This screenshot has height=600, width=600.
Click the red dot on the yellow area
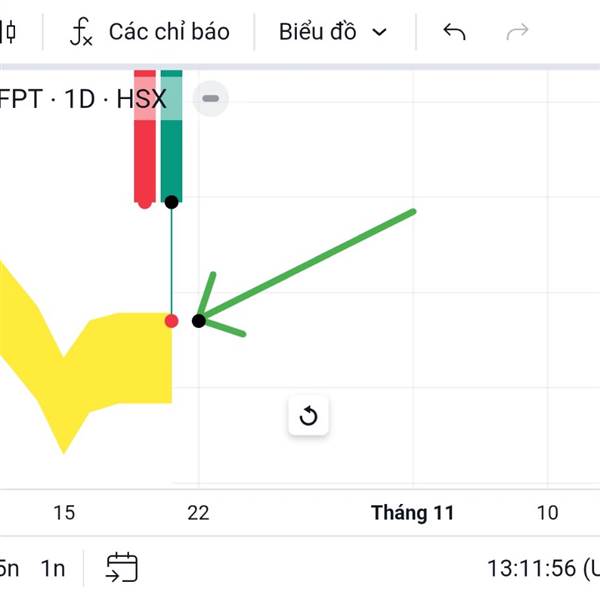[171, 321]
